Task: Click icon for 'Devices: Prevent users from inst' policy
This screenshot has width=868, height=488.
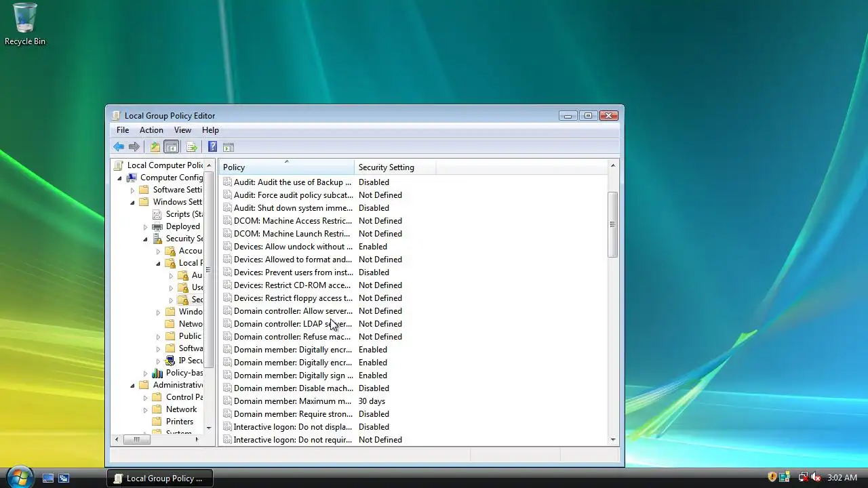Action: (x=227, y=272)
